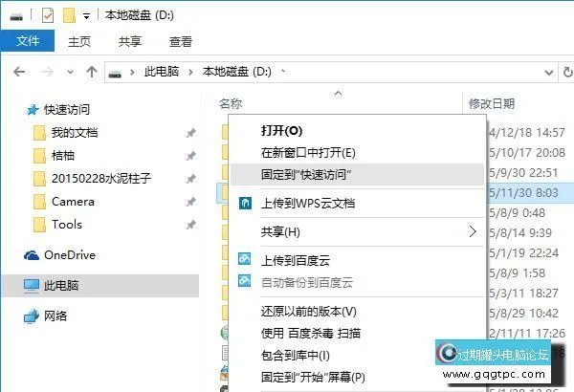Switch to the 查看 ribbon tab

181,41
